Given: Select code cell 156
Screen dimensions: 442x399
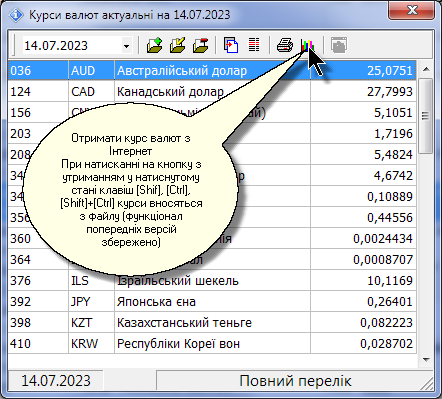Looking at the screenshot, I should pos(38,112).
